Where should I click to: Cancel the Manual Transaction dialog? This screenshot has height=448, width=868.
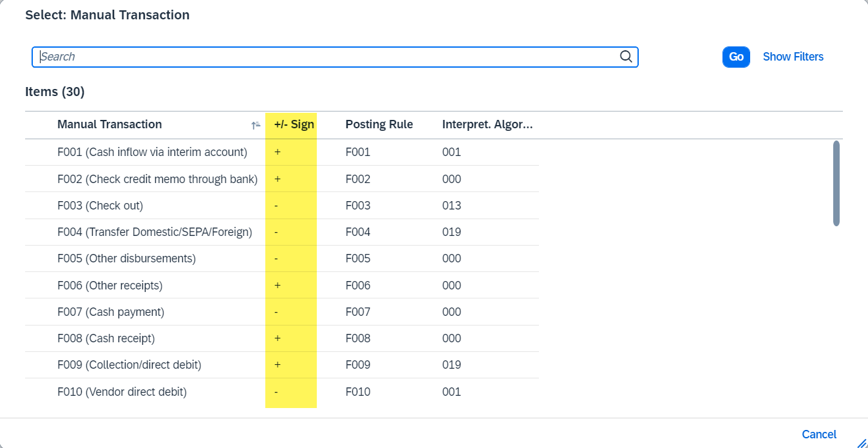pos(819,434)
